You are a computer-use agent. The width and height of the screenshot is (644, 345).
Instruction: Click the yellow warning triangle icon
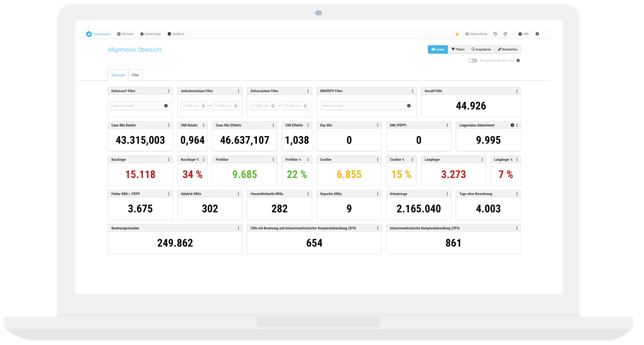(x=457, y=34)
